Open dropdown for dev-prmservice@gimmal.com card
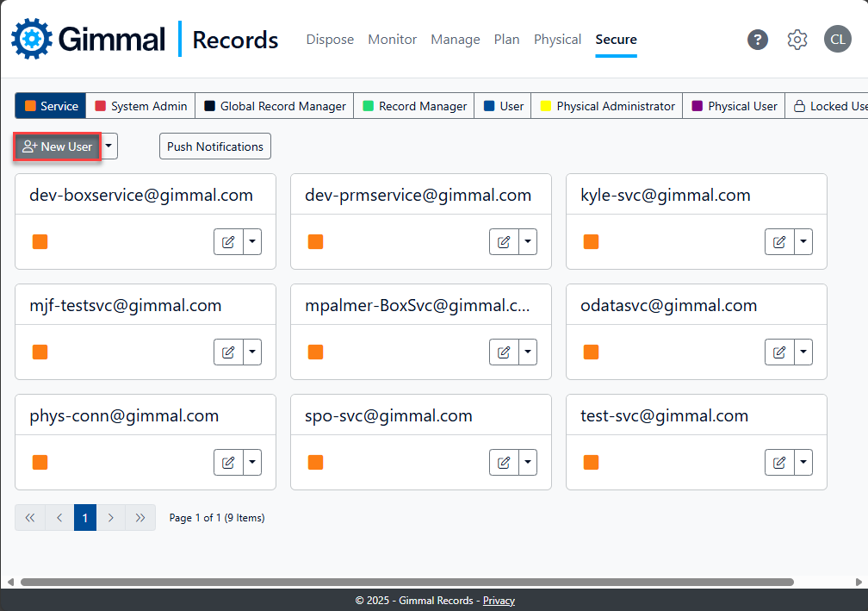This screenshot has height=611, width=868. point(528,241)
